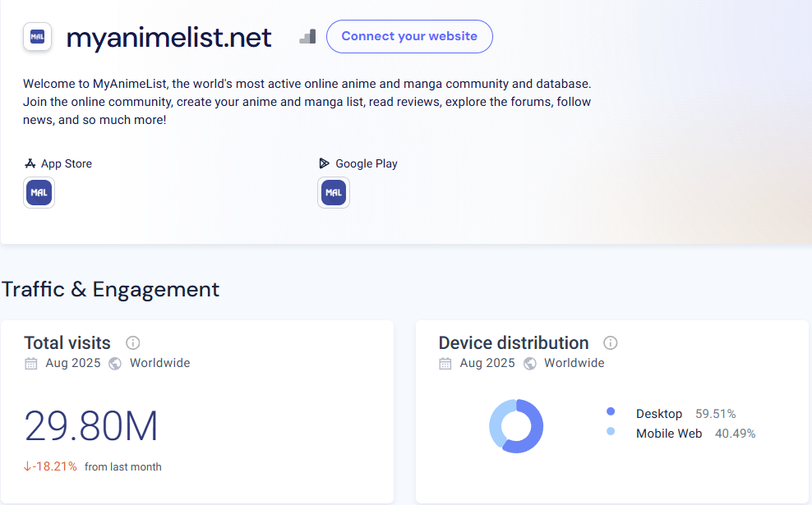Click the calendar icon under Device distribution
812x505 pixels.
445,364
